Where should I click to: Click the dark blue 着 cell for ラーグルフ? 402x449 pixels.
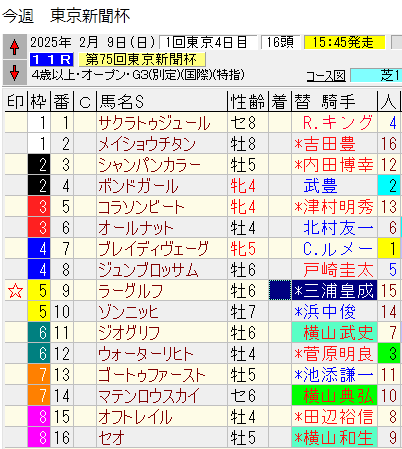click(x=280, y=291)
